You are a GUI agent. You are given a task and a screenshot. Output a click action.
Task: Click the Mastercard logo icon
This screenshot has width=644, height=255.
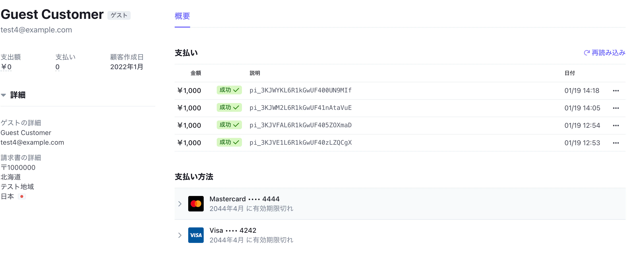point(196,204)
